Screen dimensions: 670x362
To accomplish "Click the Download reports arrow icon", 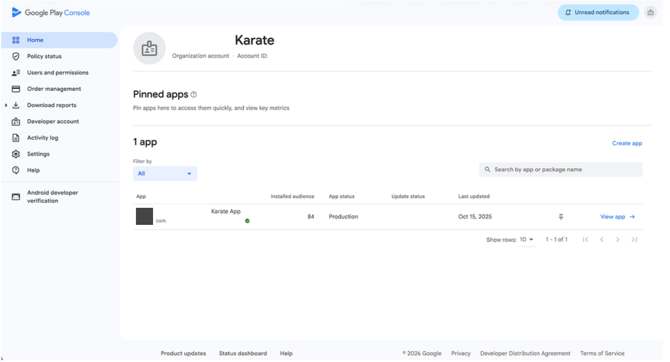I will 16,105.
